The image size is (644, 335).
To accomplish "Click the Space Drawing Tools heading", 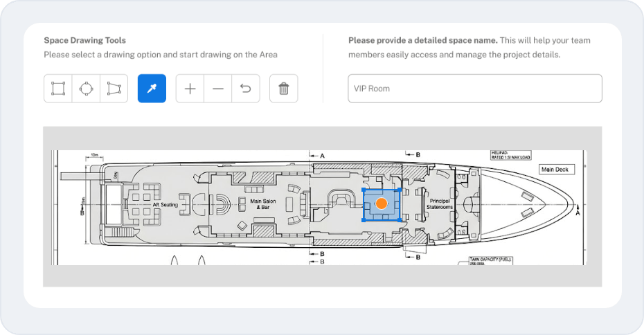I will click(84, 40).
